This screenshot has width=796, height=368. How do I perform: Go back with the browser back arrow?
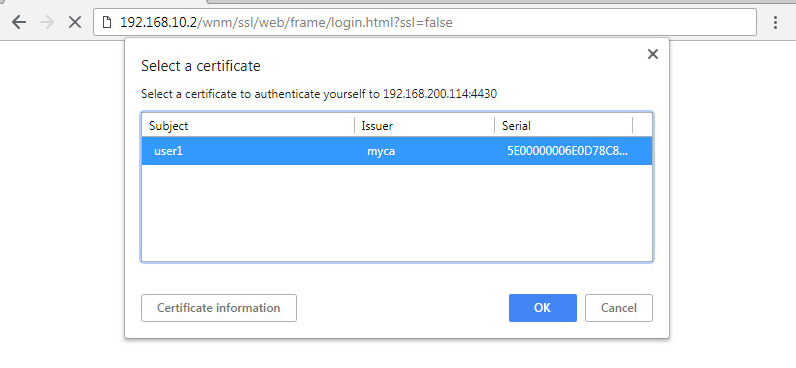point(19,22)
